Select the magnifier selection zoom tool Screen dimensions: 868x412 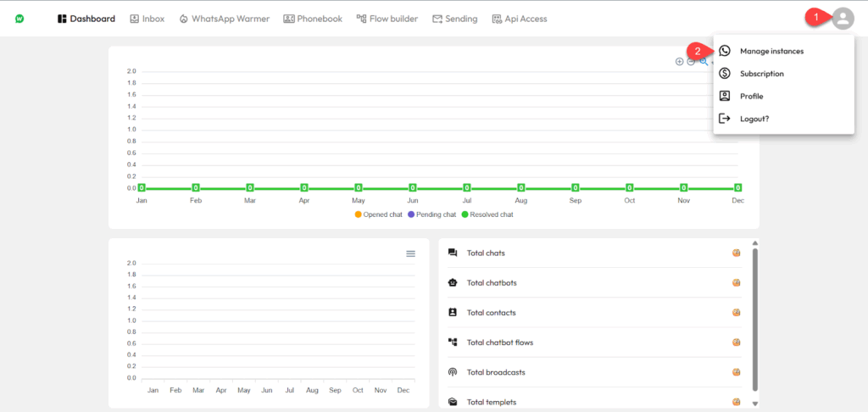click(x=704, y=62)
